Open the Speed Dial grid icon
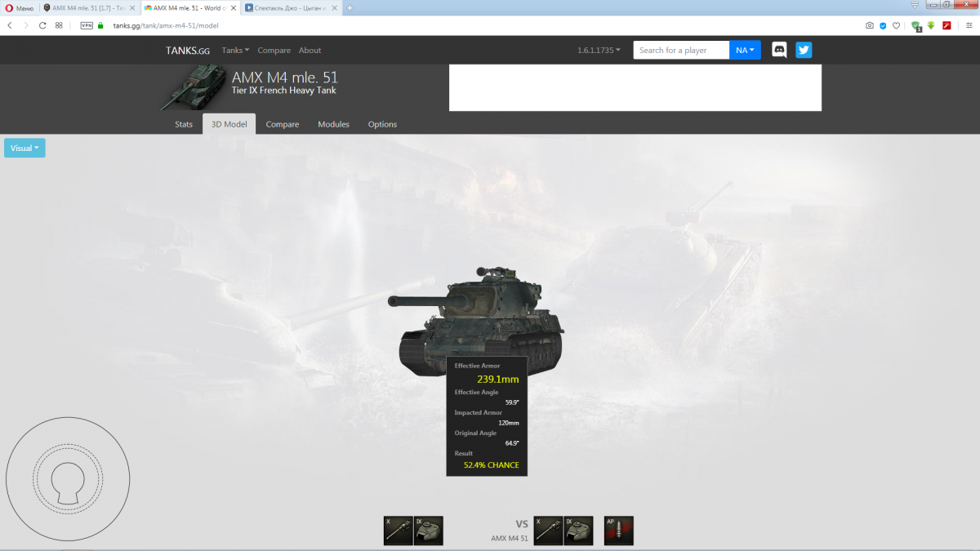This screenshot has height=551, width=980. pos(59,25)
